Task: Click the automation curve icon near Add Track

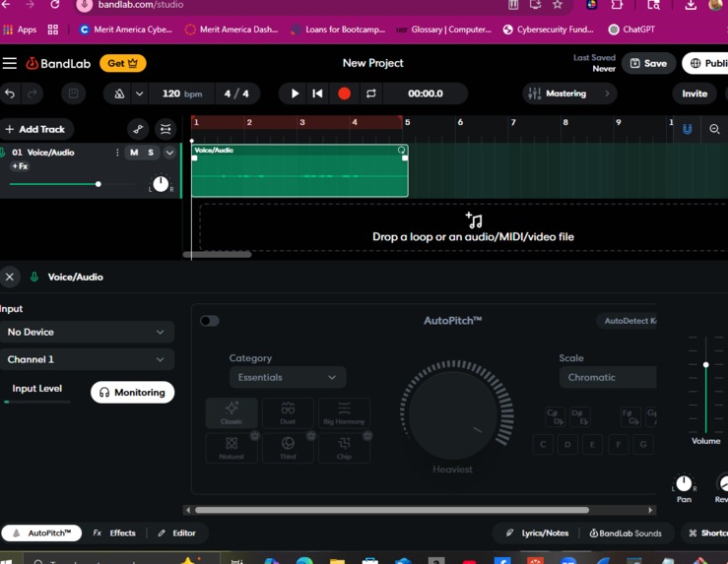Action: click(x=138, y=129)
